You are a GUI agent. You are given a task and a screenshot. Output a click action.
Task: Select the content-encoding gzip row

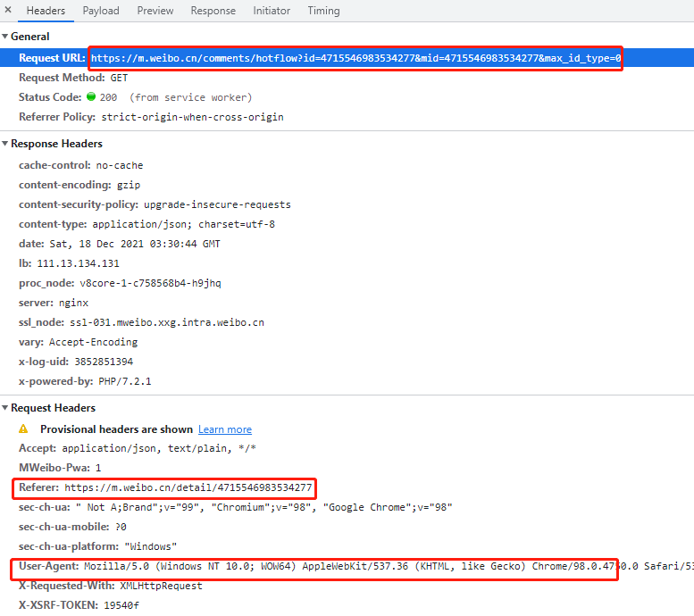tap(79, 185)
